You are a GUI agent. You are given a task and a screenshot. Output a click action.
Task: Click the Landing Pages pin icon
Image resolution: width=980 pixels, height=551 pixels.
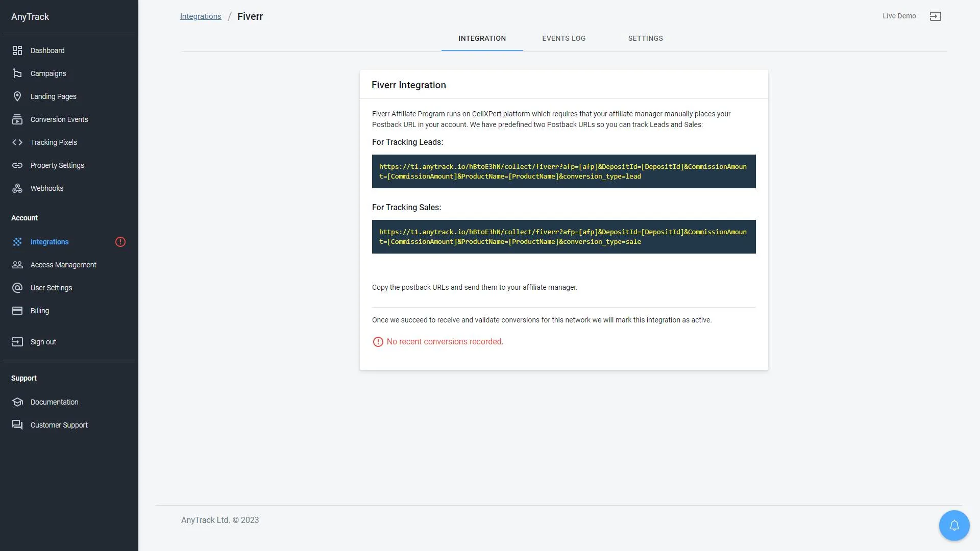point(17,96)
